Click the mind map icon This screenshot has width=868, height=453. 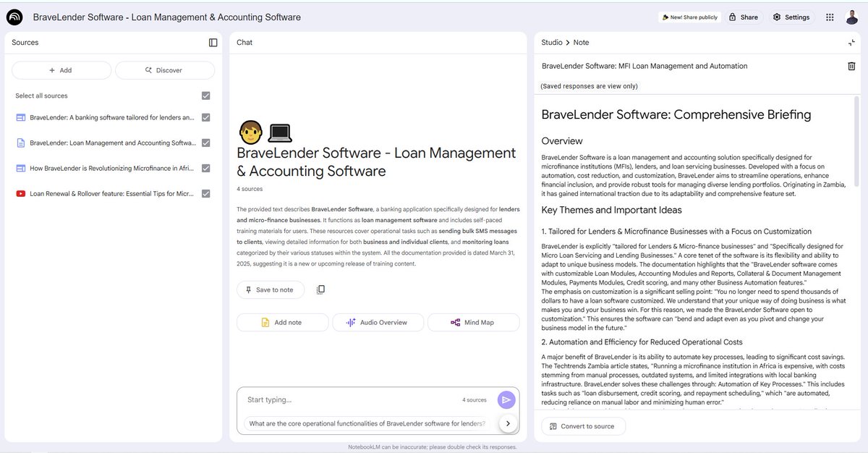tap(455, 322)
